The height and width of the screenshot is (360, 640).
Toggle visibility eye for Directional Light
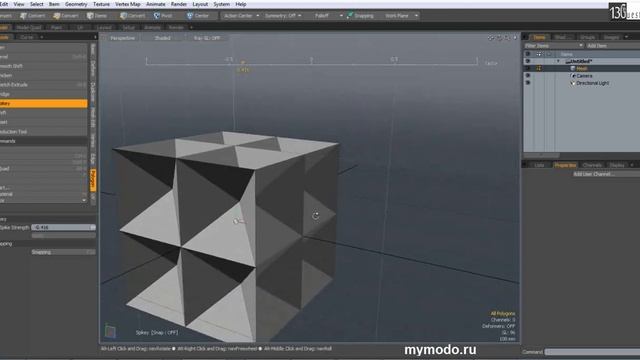point(528,83)
